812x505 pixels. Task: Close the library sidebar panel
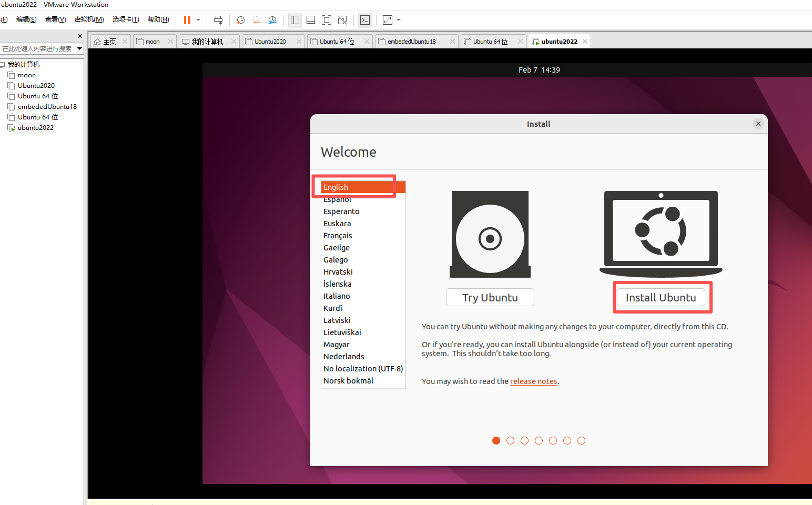[80, 36]
